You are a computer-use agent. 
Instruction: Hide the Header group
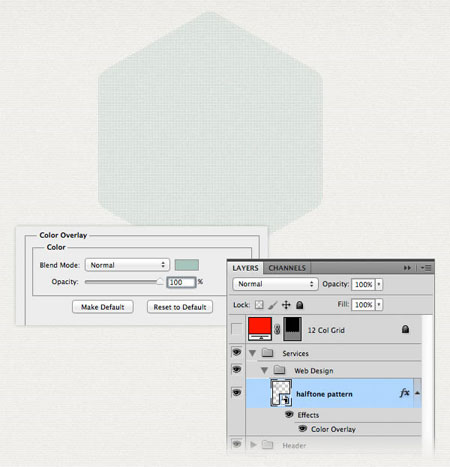point(236,444)
